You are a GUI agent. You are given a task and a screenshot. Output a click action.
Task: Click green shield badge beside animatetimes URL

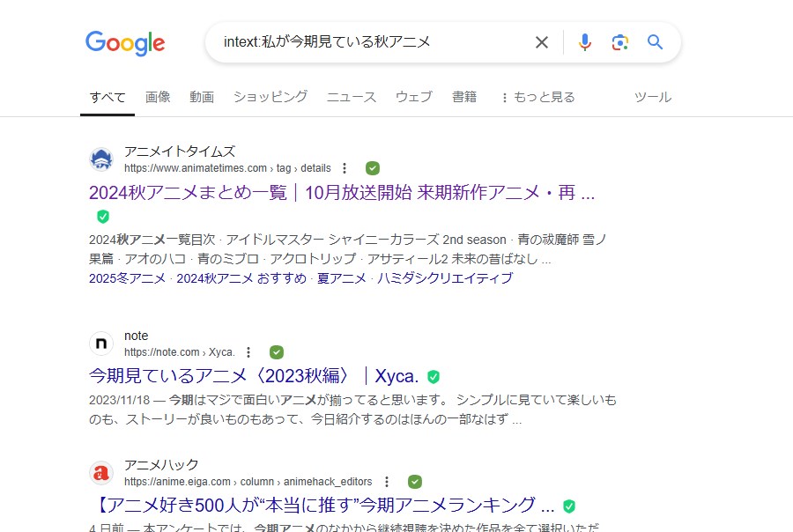coord(373,168)
